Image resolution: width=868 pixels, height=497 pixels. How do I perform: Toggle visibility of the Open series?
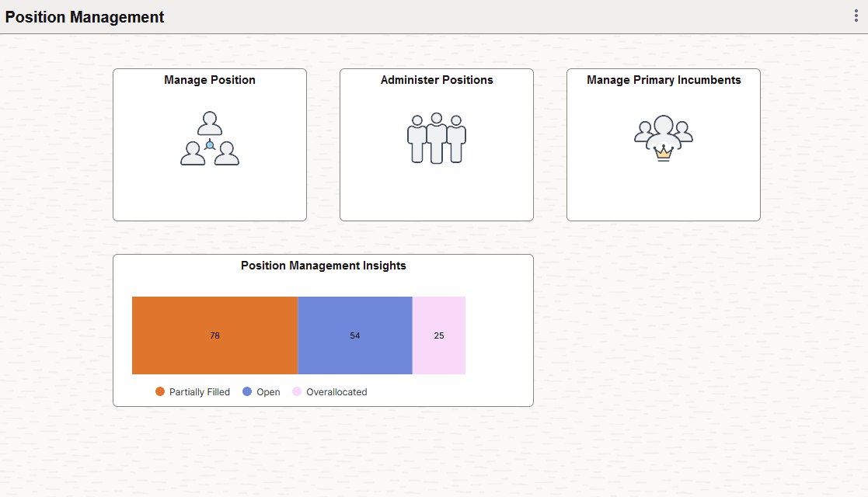[x=261, y=391]
